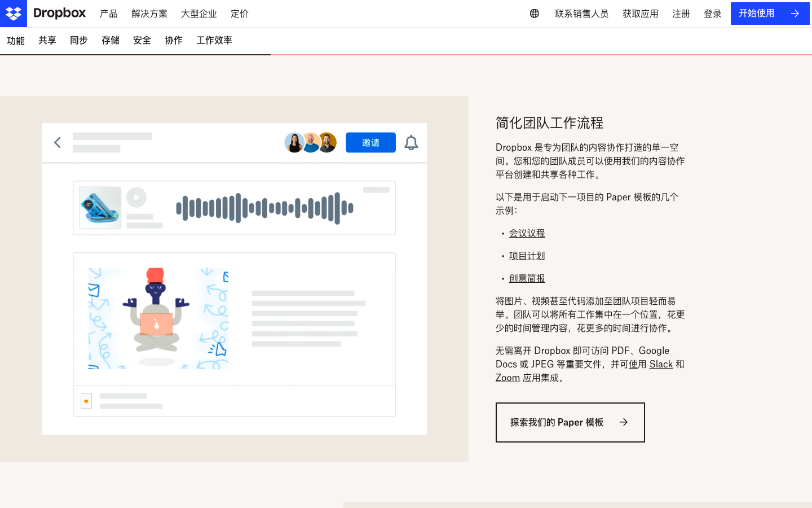This screenshot has height=508, width=812.
Task: Open the 定价 page
Action: [x=240, y=14]
